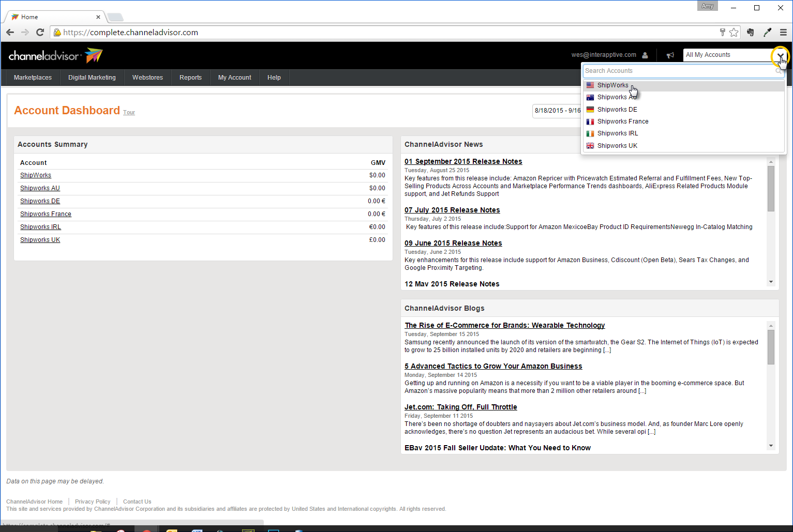
Task: Click the eyedropper extension icon
Action: [768, 33]
